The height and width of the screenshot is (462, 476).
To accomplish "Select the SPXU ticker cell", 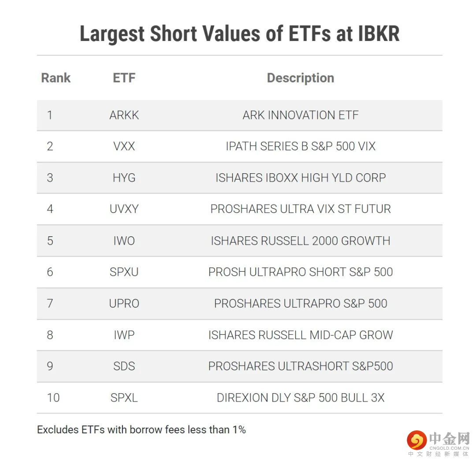I will coord(124,272).
